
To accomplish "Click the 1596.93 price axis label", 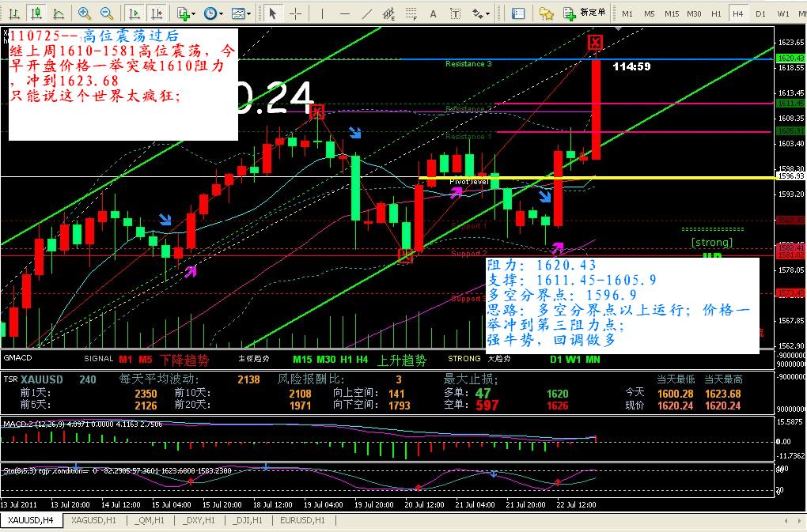I will point(790,175).
